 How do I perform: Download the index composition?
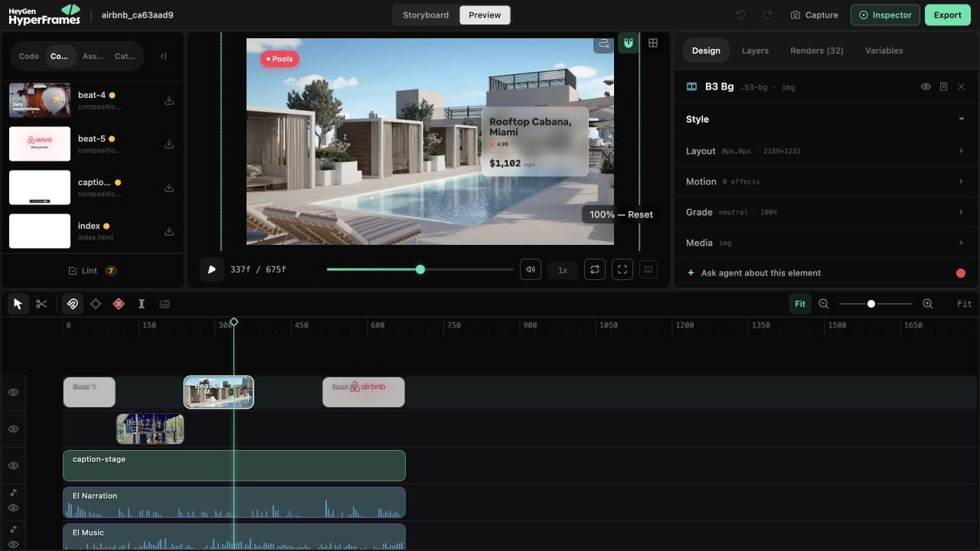click(169, 231)
